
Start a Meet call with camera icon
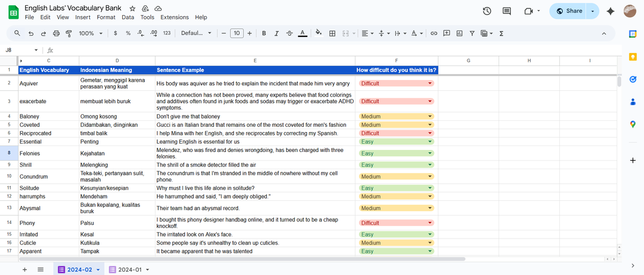pos(528,11)
